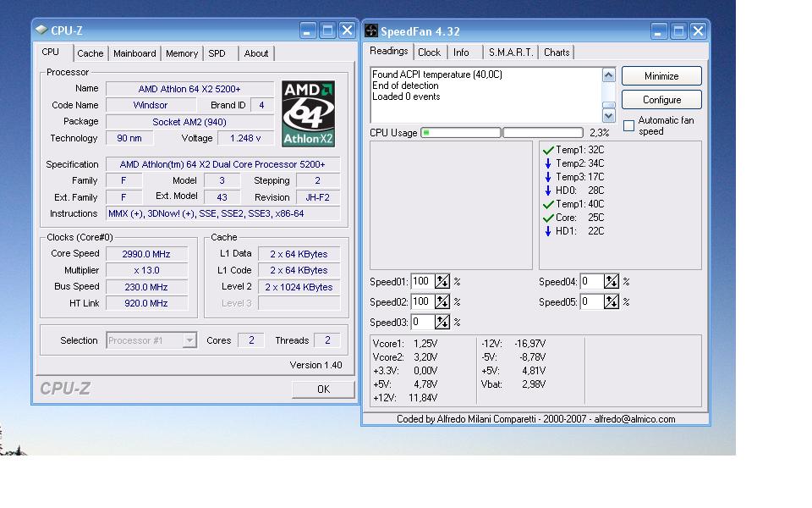Click the log box scroll down arrow
Image resolution: width=812 pixels, height=508 pixels.
[608, 116]
